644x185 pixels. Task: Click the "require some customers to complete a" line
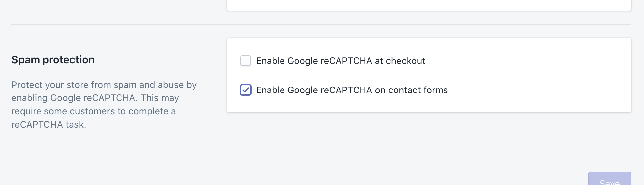[93, 111]
